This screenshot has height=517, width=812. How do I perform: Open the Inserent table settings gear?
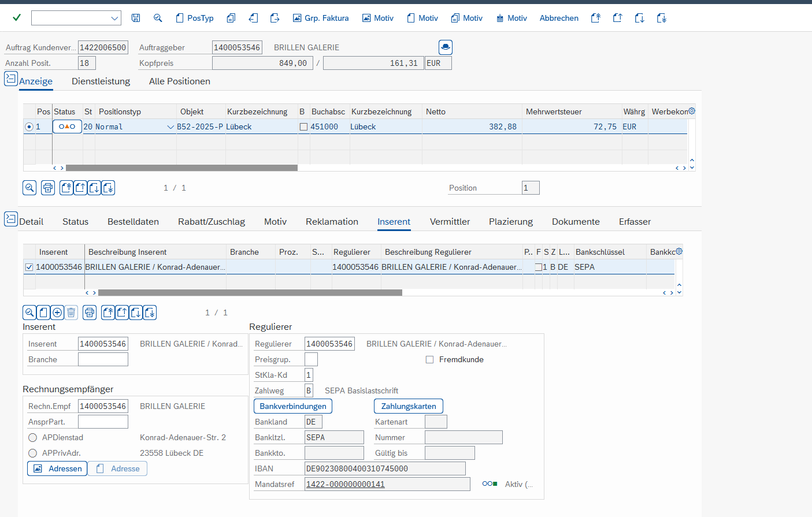click(679, 251)
